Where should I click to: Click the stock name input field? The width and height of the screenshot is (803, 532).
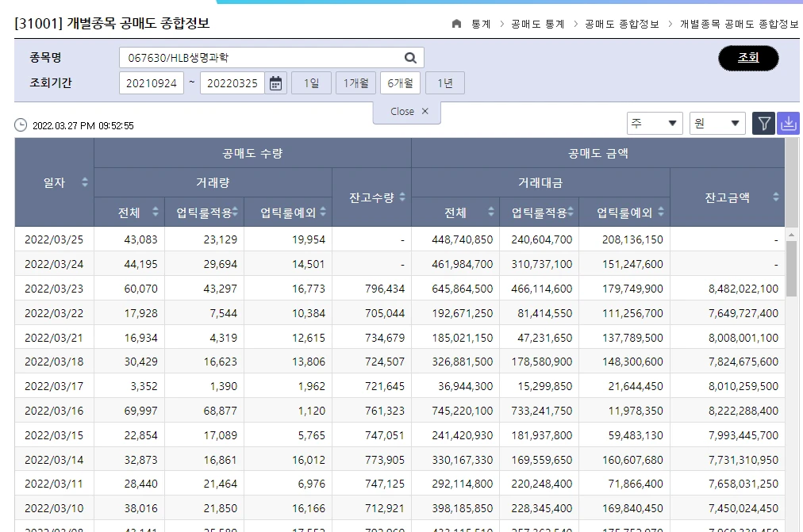point(271,58)
